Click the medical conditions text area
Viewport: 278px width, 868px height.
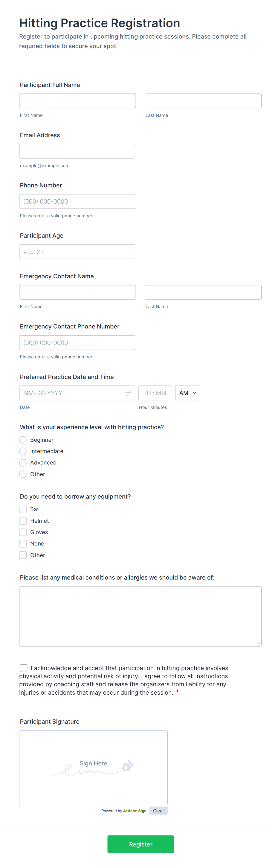(x=140, y=616)
